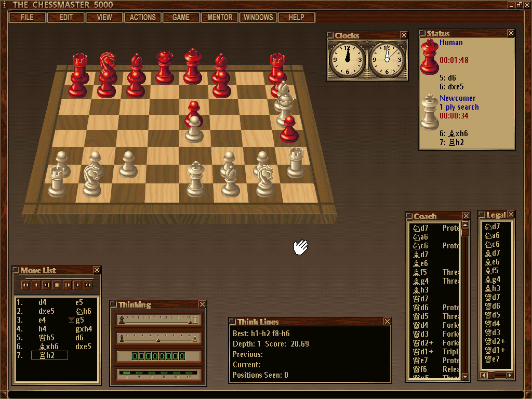Click the red queen on the back rank
532x399 pixels.
pyautogui.click(x=164, y=68)
